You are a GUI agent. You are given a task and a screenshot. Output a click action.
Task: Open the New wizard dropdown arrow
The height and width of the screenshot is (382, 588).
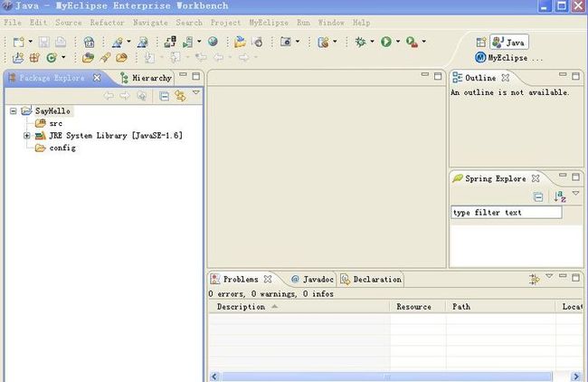point(31,42)
